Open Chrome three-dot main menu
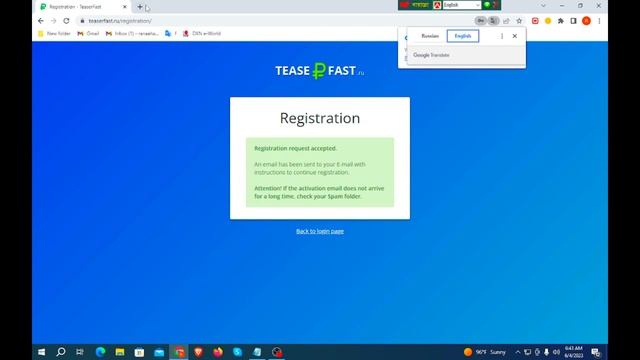Image resolution: width=640 pixels, height=360 pixels. click(x=599, y=21)
